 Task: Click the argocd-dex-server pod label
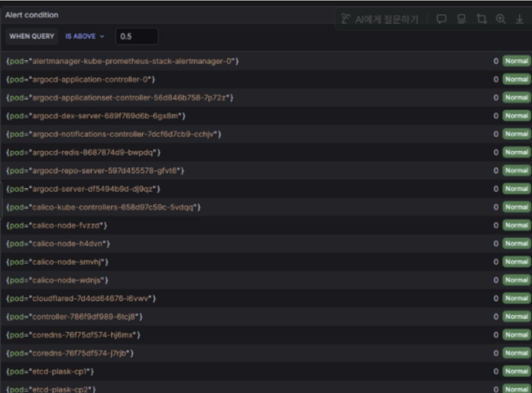click(96, 116)
